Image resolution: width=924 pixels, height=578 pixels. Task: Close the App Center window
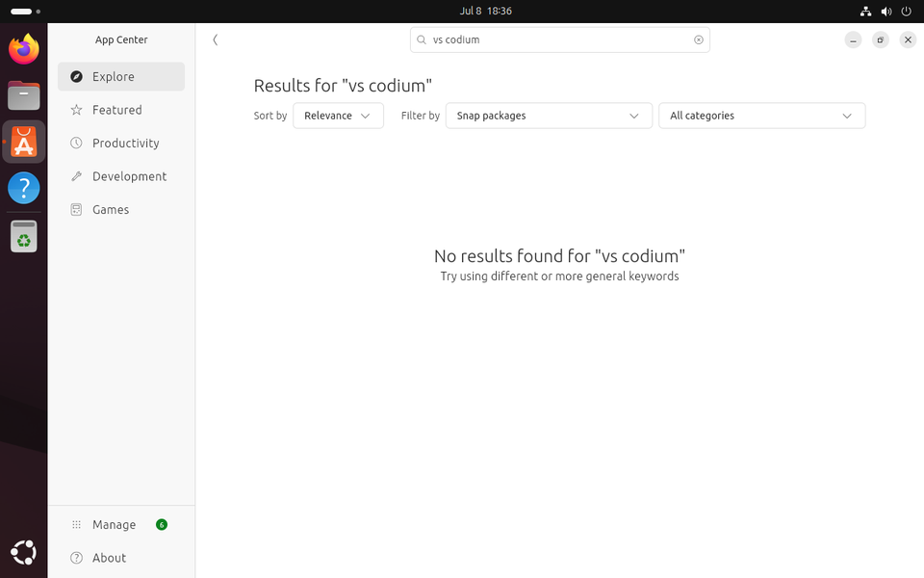908,39
